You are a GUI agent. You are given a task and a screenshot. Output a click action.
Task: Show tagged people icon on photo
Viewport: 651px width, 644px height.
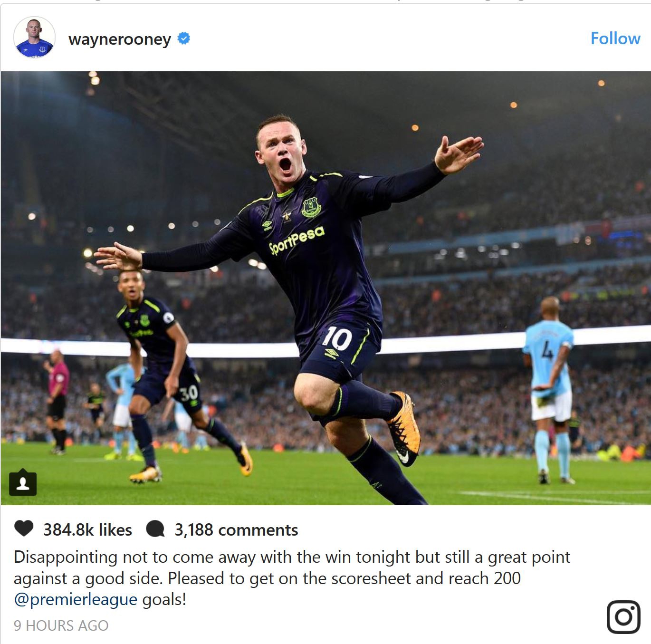(23, 483)
